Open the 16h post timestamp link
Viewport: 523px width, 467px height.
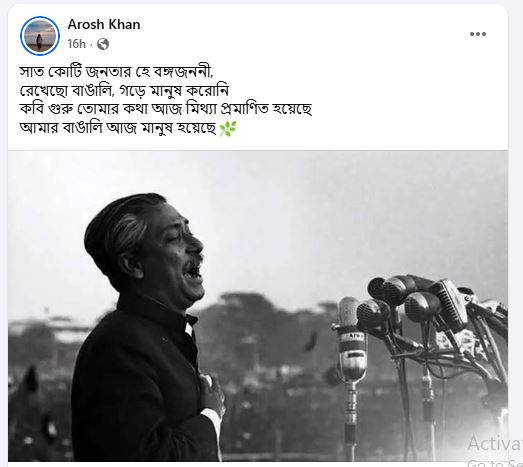[x=76, y=44]
